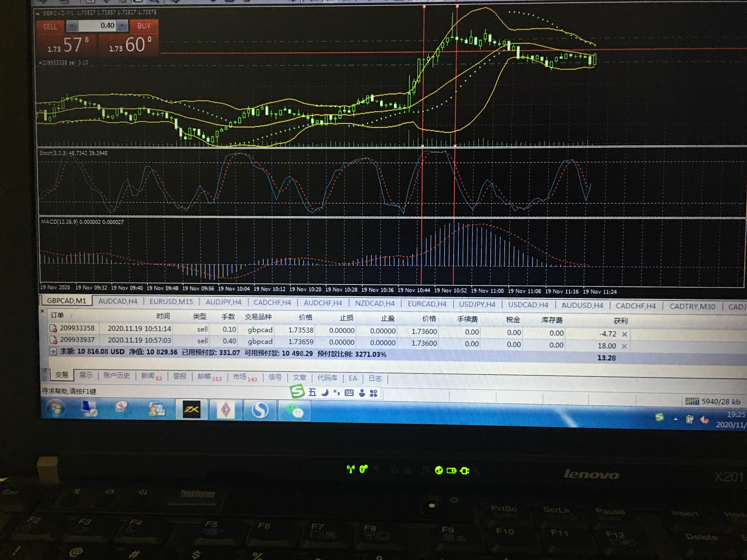The image size is (747, 560).
Task: Open the 代码库 code base tab
Action: pyautogui.click(x=327, y=378)
